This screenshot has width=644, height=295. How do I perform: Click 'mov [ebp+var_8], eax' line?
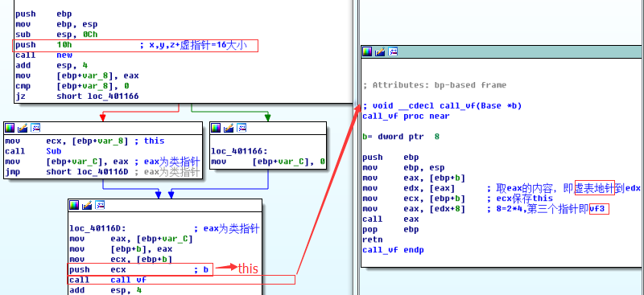[x=76, y=76]
